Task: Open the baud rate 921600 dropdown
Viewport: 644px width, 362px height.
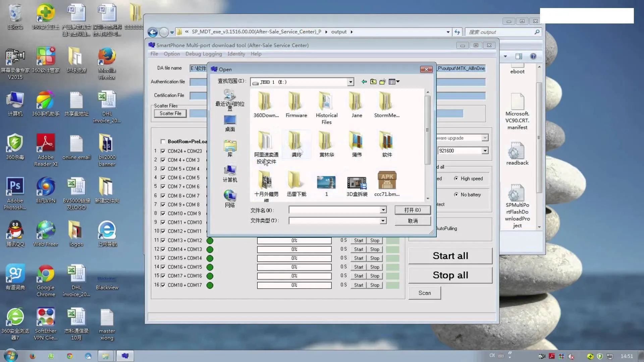Action: pos(485,151)
